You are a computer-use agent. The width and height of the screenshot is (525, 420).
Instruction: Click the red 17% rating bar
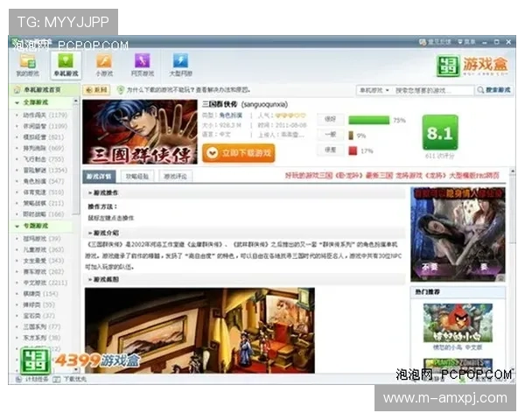(x=353, y=150)
